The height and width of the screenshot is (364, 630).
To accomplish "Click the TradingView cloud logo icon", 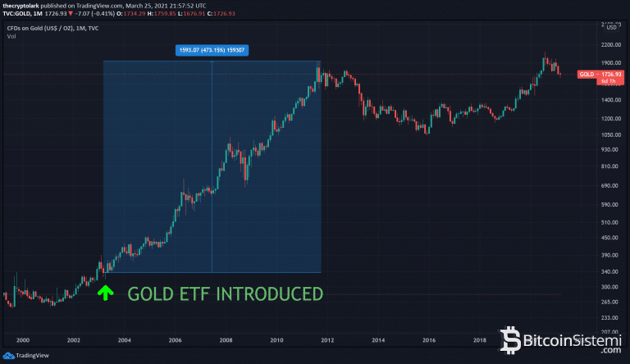I will (x=9, y=356).
